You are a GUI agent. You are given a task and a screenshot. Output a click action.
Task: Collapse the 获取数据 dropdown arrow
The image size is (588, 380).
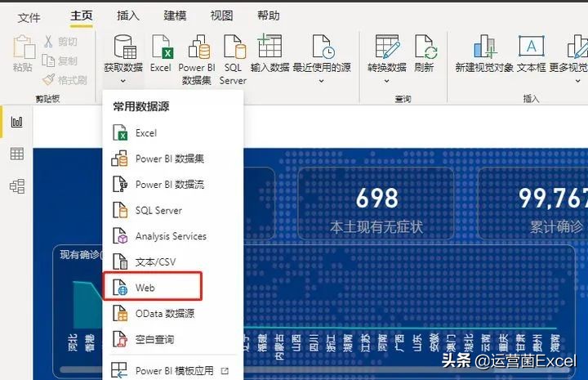[123, 81]
